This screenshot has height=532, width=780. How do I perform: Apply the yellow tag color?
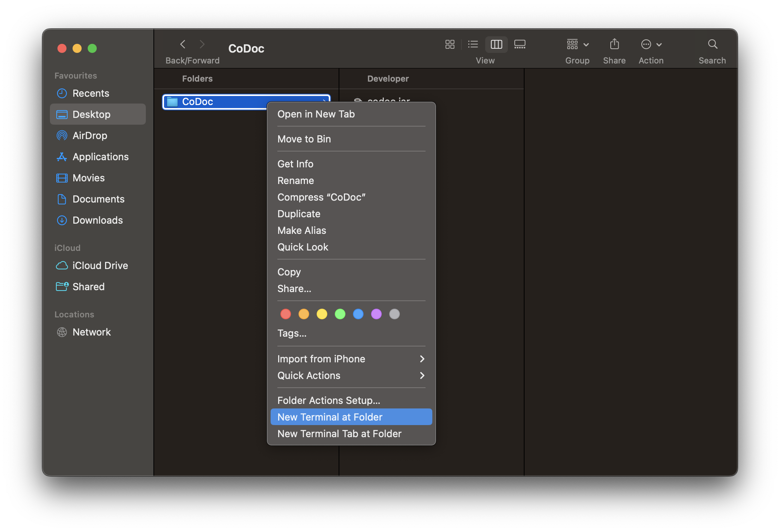pyautogui.click(x=322, y=314)
